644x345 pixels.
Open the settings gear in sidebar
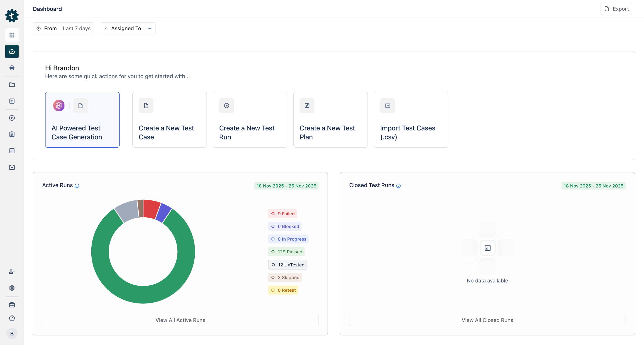[12, 288]
